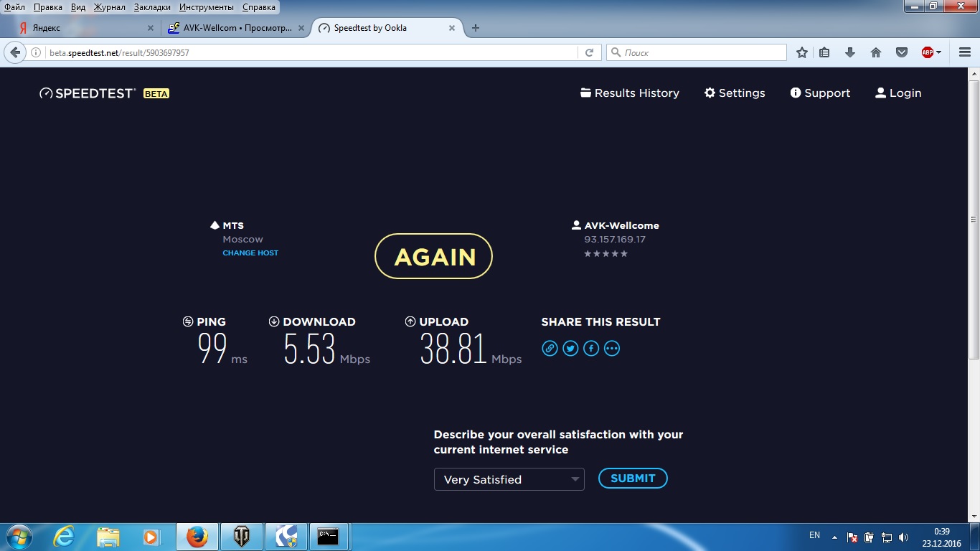Share the result on Twitter

coord(570,349)
